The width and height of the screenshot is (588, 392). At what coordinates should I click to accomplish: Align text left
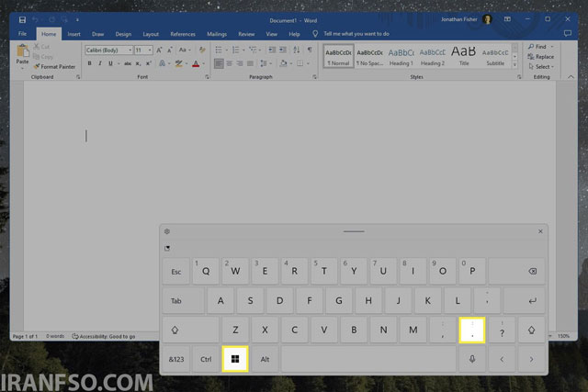pos(219,63)
